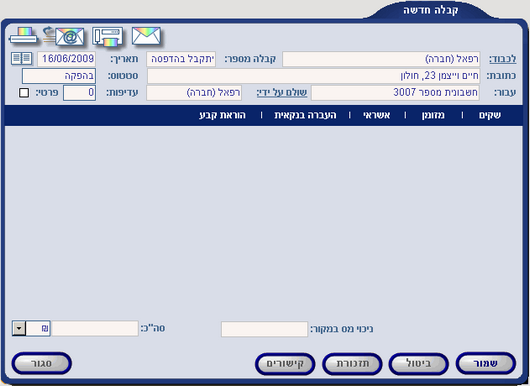Switch to the אשראי tab
The height and width of the screenshot is (386, 530).
[x=377, y=115]
